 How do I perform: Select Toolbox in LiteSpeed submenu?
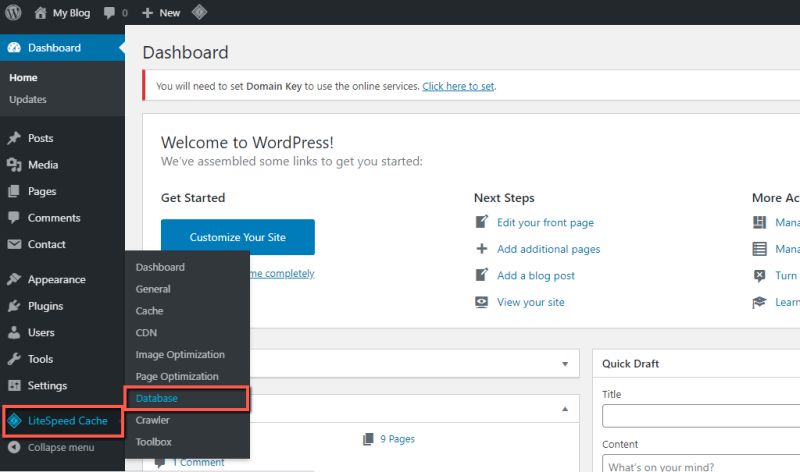click(154, 442)
